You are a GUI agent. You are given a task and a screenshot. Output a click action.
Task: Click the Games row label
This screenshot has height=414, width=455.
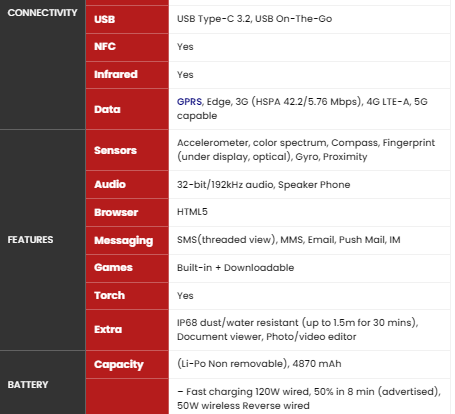127,268
